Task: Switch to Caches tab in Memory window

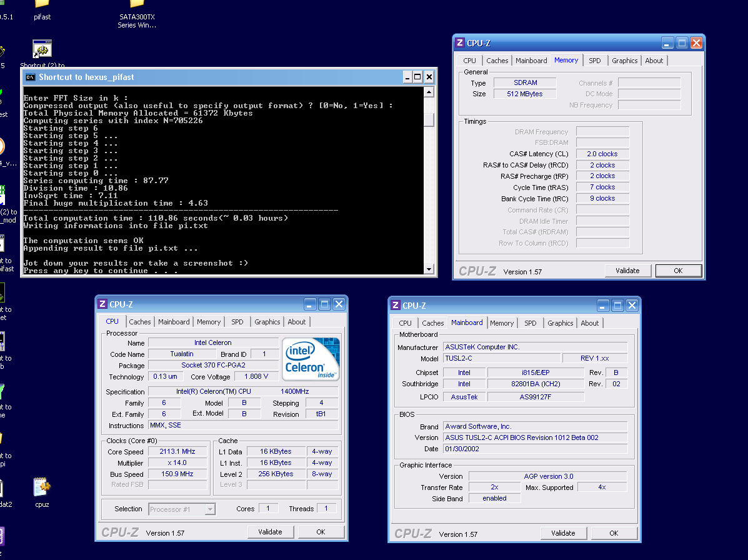Action: [497, 61]
